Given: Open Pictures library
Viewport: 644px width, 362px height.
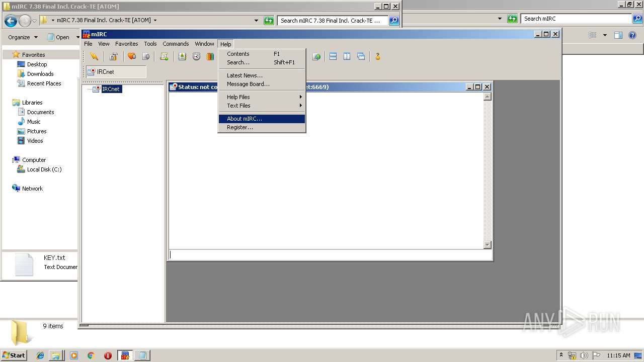Looking at the screenshot, I should click(37, 131).
